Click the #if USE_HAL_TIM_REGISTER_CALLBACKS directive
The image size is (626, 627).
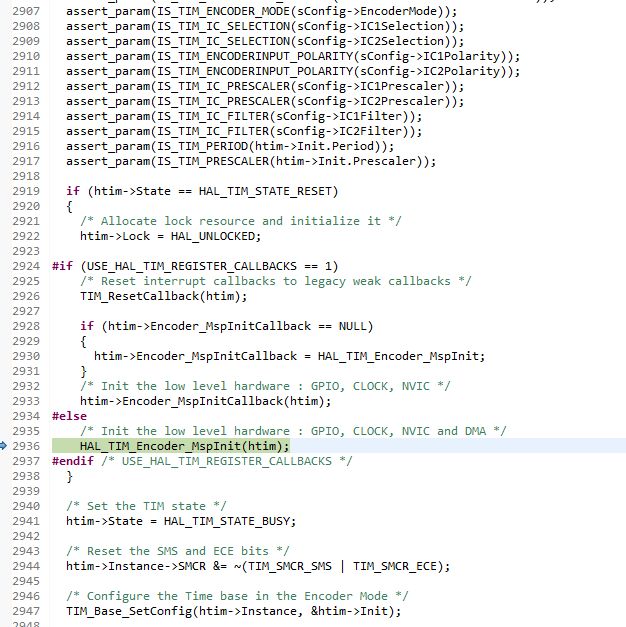coord(195,266)
